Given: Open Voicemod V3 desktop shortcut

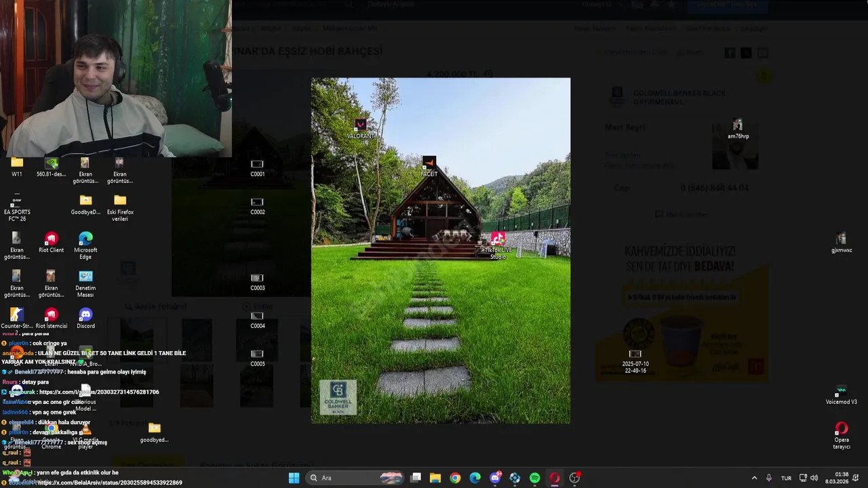Looking at the screenshot, I should pyautogui.click(x=842, y=394).
